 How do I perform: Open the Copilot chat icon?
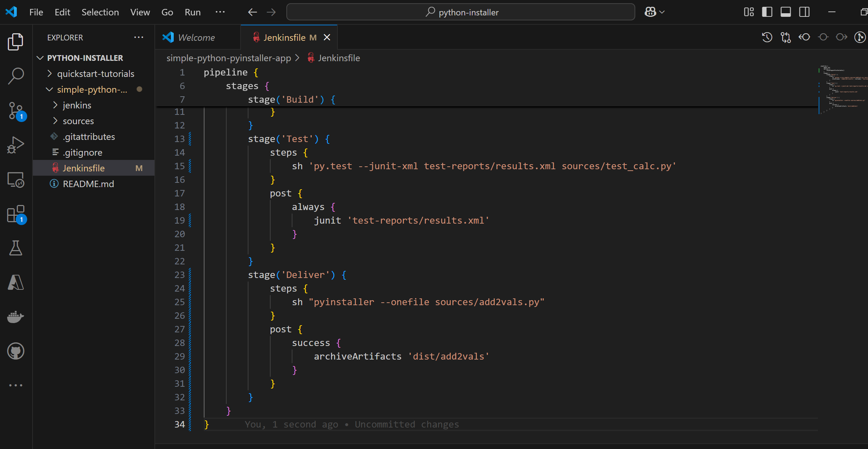pyautogui.click(x=650, y=12)
